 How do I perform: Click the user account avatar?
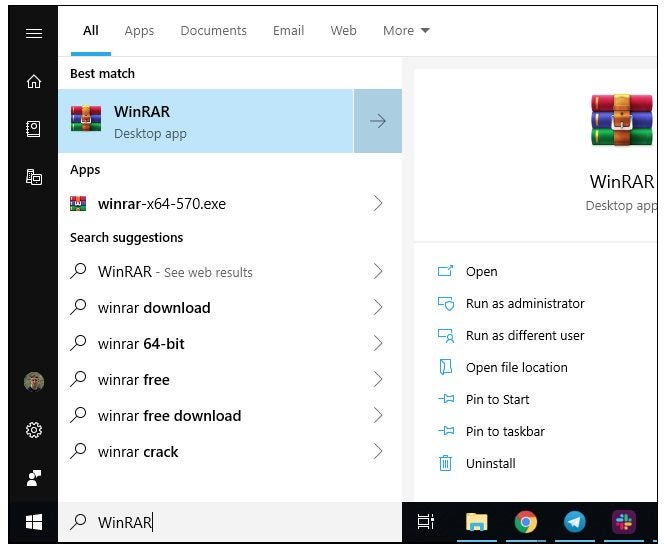pyautogui.click(x=33, y=382)
